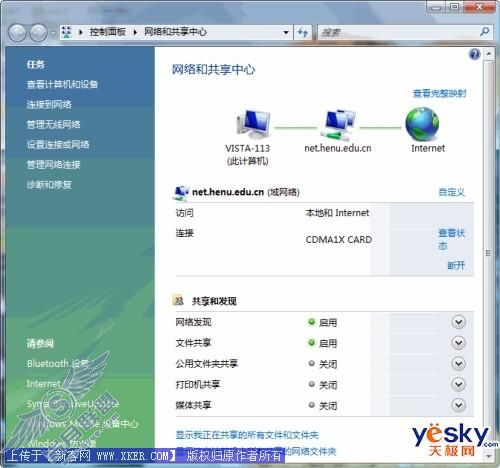Click 显示我正在共享的所有文件和文件夹 link
The height and width of the screenshot is (468, 500).
pyautogui.click(x=247, y=435)
